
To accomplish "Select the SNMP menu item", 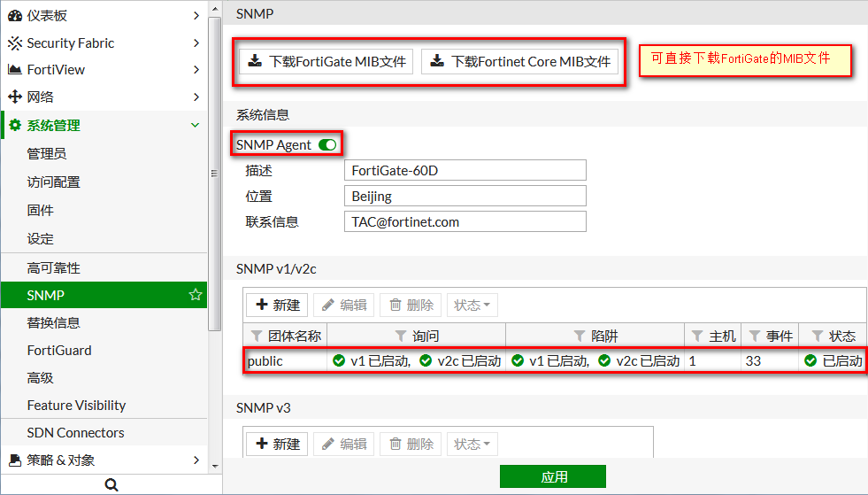I will click(104, 295).
